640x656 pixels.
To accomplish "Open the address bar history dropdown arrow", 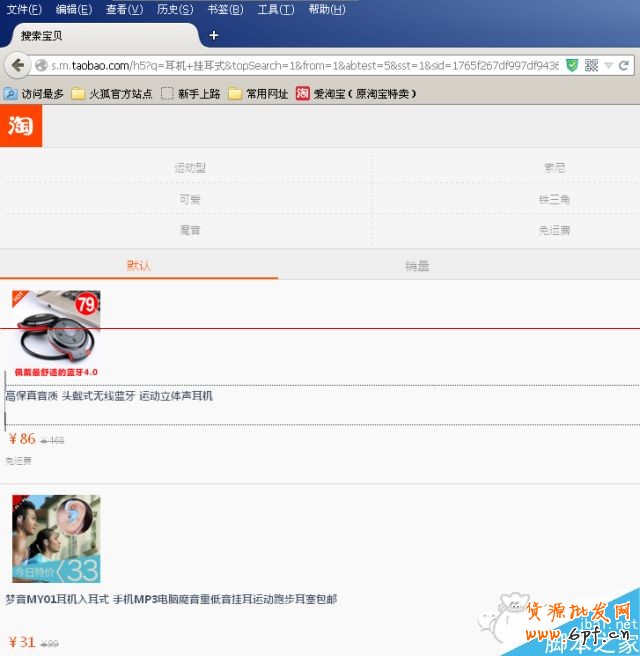I will (x=609, y=65).
